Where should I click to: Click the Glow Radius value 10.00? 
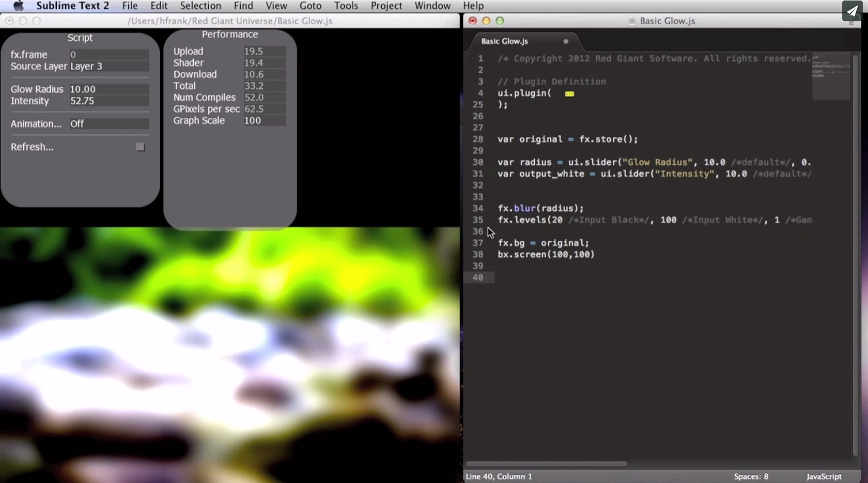click(109, 89)
